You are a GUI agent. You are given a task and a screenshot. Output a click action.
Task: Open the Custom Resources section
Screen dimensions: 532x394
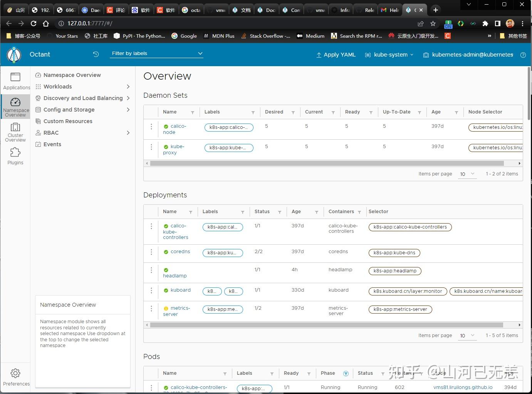pyautogui.click(x=68, y=121)
